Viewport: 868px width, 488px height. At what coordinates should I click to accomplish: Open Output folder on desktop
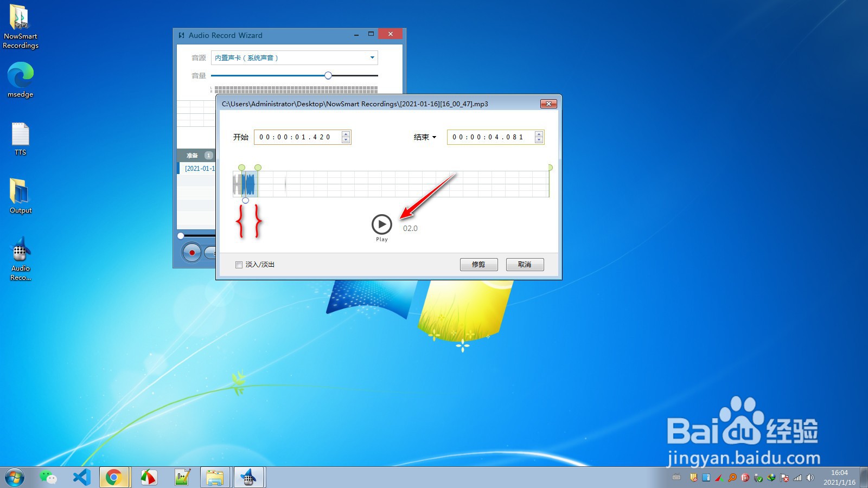pyautogui.click(x=21, y=196)
